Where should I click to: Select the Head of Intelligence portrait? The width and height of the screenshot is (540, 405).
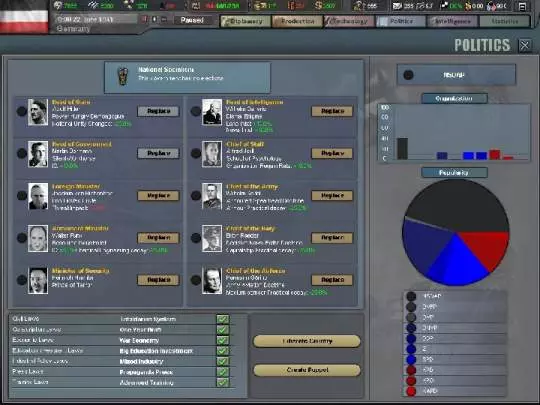(x=212, y=112)
